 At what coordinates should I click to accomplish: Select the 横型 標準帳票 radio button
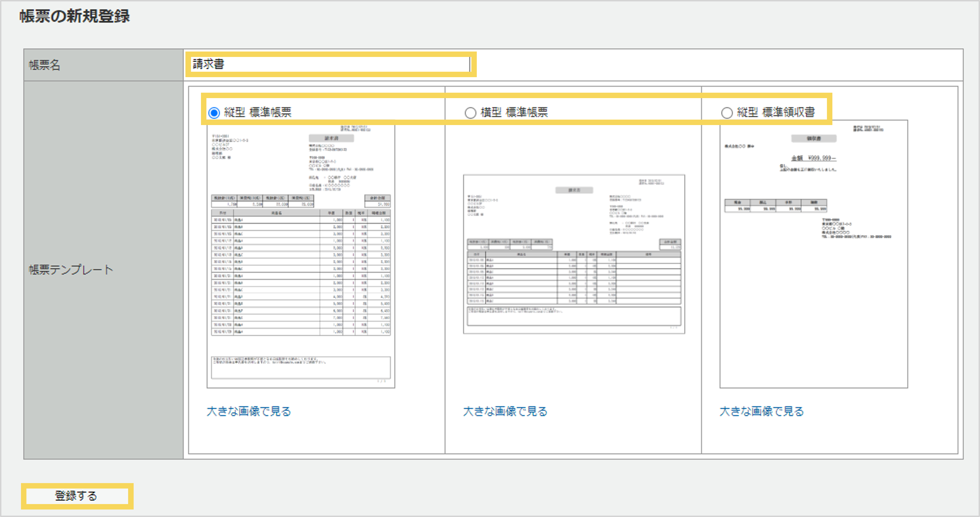click(x=471, y=113)
